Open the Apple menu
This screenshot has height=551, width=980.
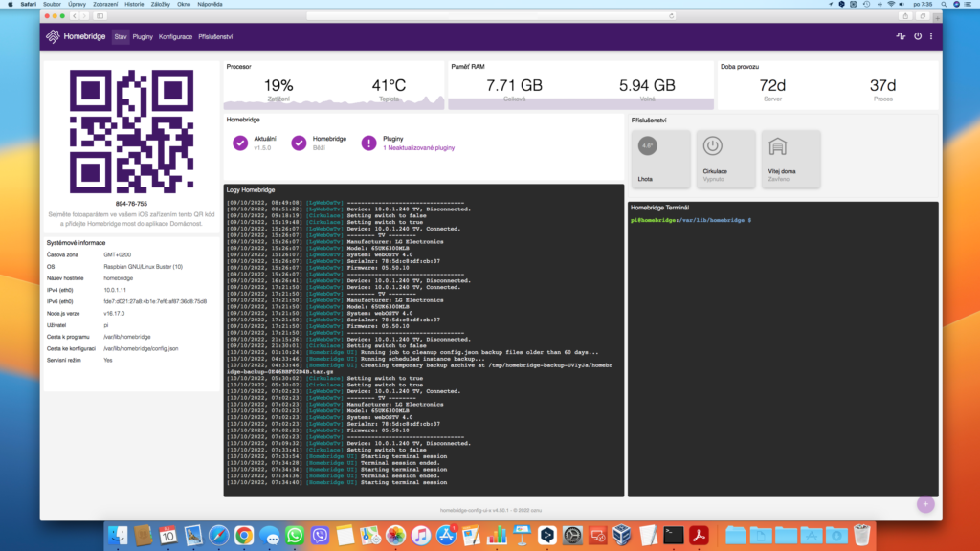[10, 5]
